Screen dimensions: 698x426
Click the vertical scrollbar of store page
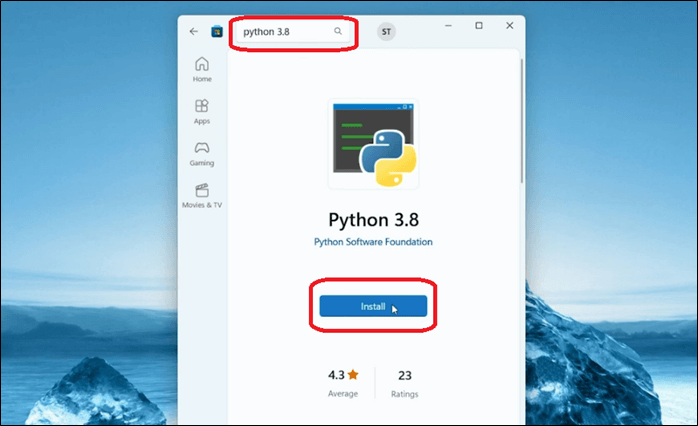pyautogui.click(x=522, y=120)
